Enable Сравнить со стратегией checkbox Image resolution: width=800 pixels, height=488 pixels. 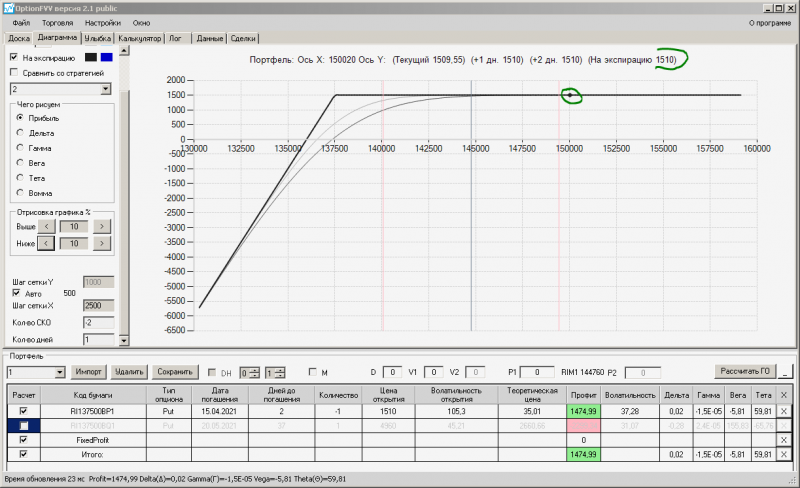tap(14, 72)
